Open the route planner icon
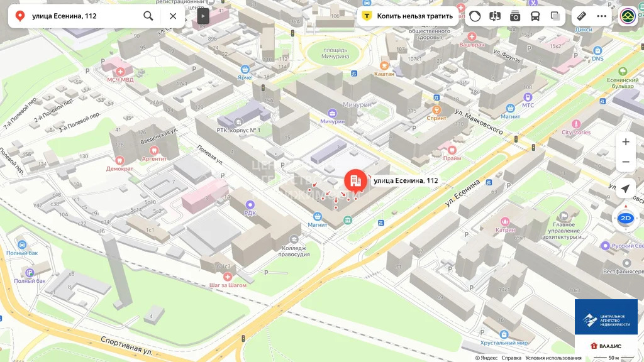Image resolution: width=644 pixels, height=362 pixels. point(495,16)
